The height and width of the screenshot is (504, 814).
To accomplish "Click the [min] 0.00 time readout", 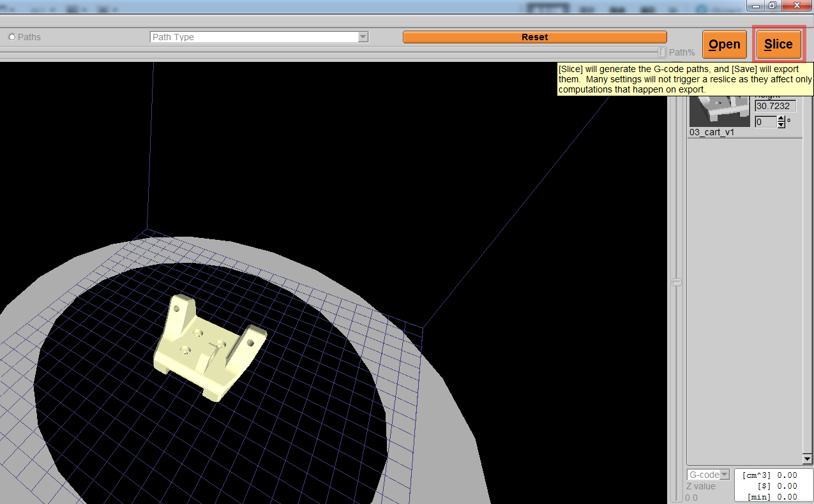I will [x=773, y=497].
